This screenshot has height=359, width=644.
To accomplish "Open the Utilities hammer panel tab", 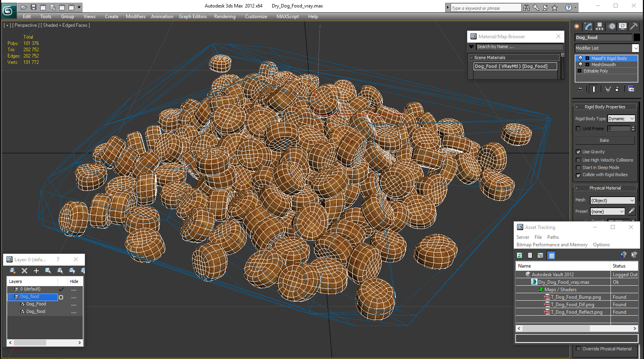I will tap(634, 26).
